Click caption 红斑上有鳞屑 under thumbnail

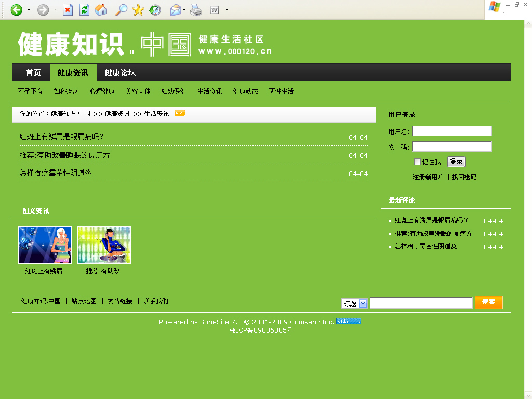[x=44, y=271]
